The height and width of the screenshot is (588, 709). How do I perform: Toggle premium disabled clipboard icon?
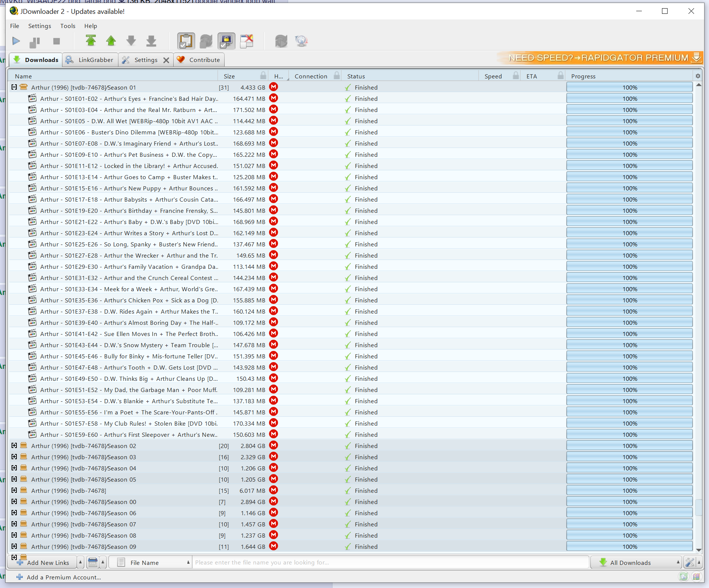click(246, 41)
